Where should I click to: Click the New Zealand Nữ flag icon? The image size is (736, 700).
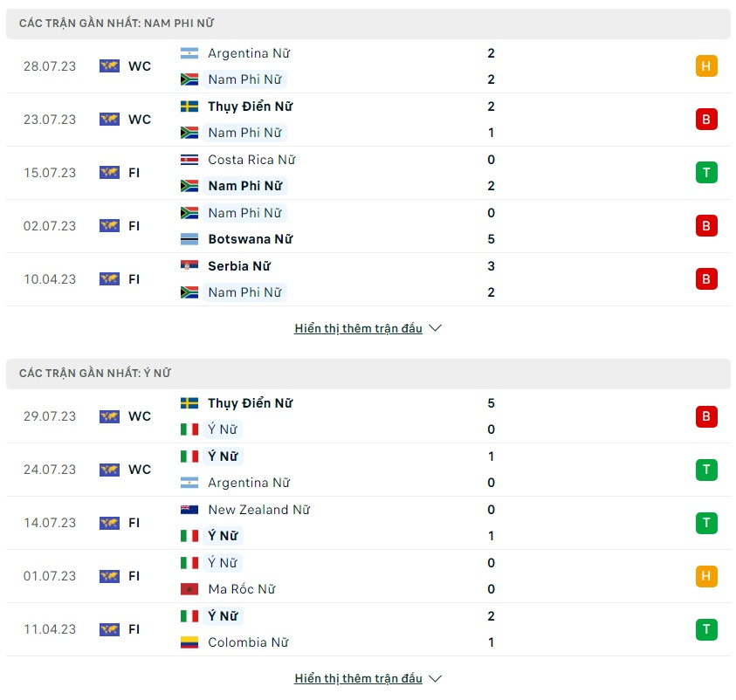point(189,510)
